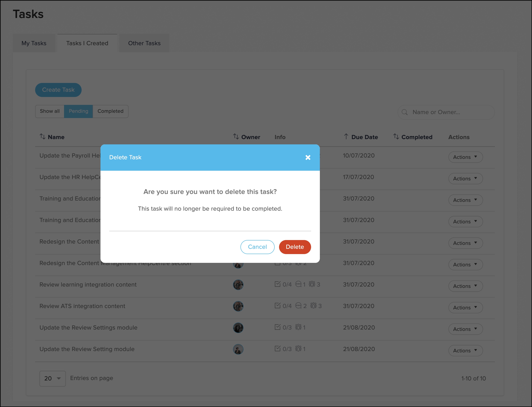Click owner avatar for Review ATS integration content
The image size is (532, 407).
coord(238,306)
